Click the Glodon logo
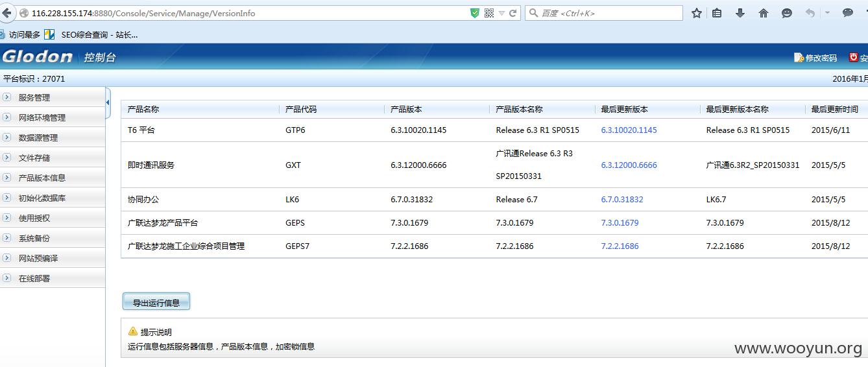 pos(37,56)
